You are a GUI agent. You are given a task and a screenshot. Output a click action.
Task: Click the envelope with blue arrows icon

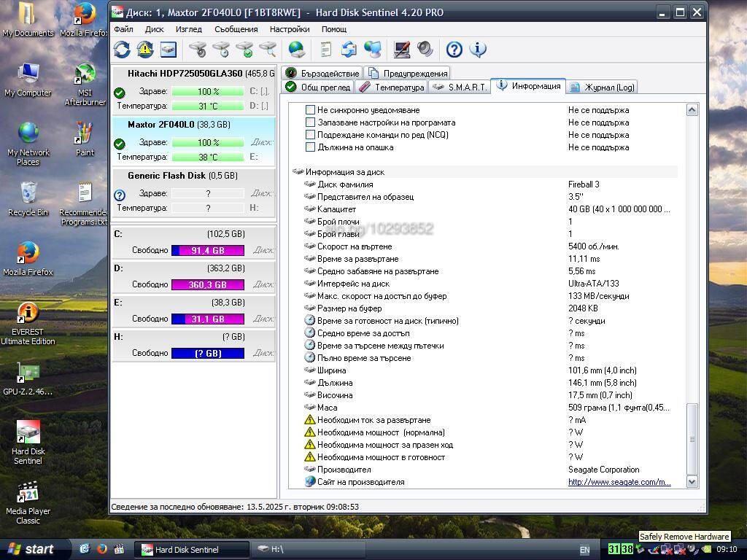(349, 49)
